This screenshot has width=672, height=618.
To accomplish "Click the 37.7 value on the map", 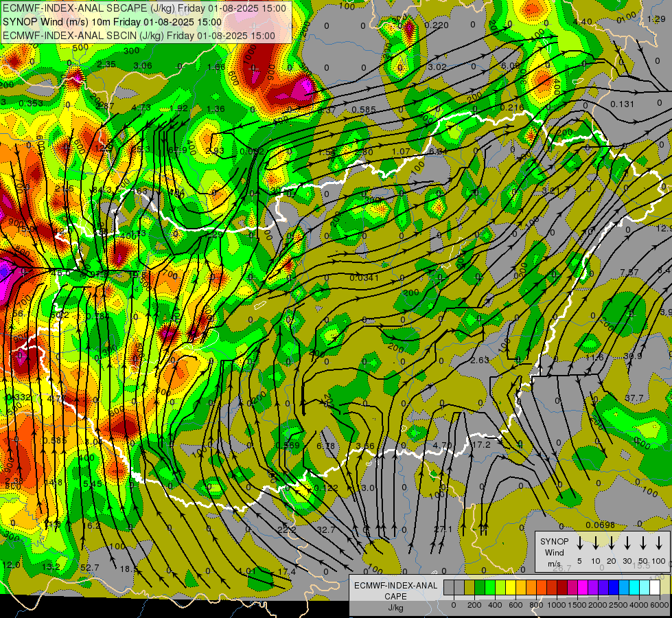I will tap(634, 398).
